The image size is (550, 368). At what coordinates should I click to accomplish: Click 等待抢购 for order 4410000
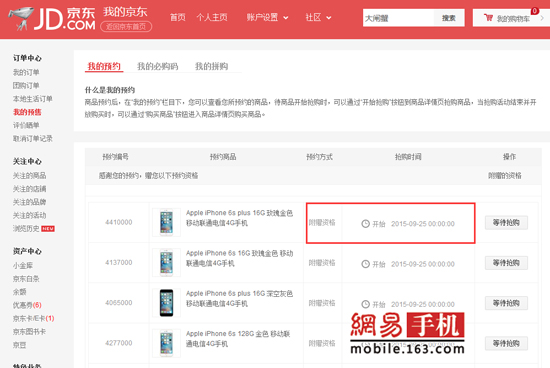coord(506,222)
